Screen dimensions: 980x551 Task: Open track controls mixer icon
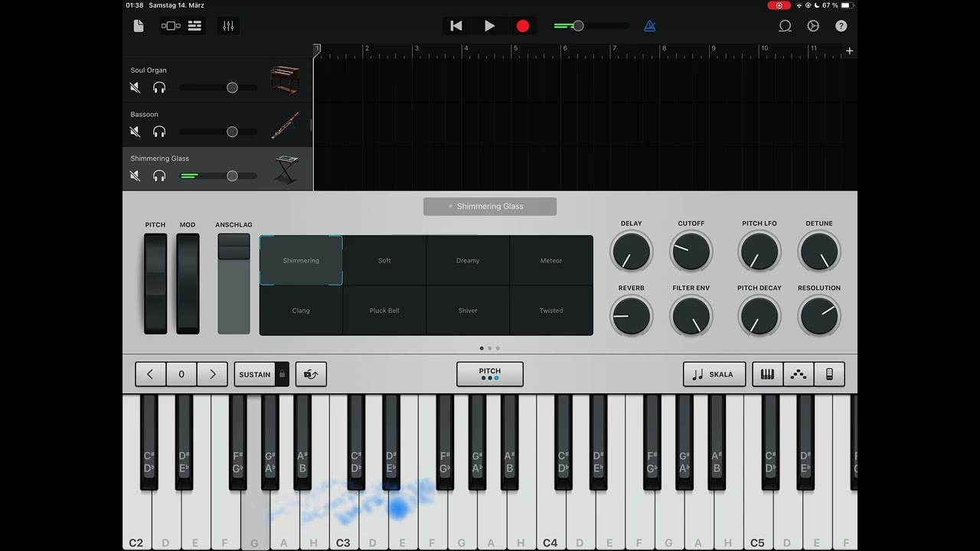point(228,26)
